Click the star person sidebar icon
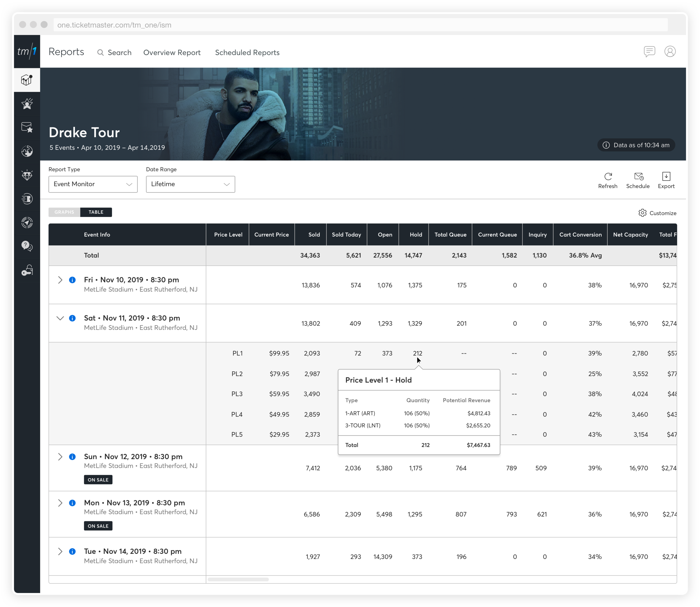Screen dimensions: 700x607 pos(27,104)
